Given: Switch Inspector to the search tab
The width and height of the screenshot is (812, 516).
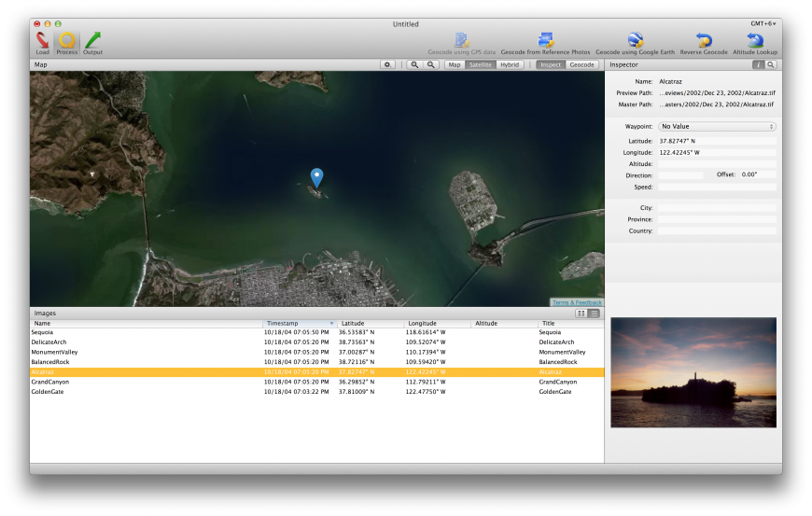Looking at the screenshot, I should (x=771, y=65).
